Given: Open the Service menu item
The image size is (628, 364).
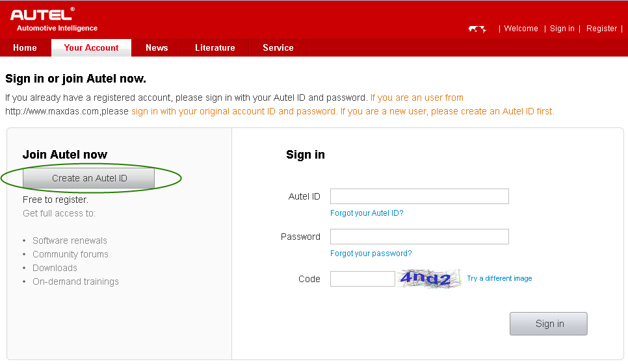Looking at the screenshot, I should pyautogui.click(x=278, y=47).
